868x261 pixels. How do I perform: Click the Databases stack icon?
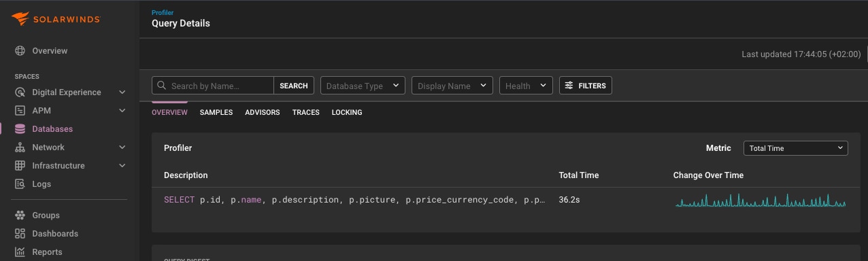click(20, 129)
